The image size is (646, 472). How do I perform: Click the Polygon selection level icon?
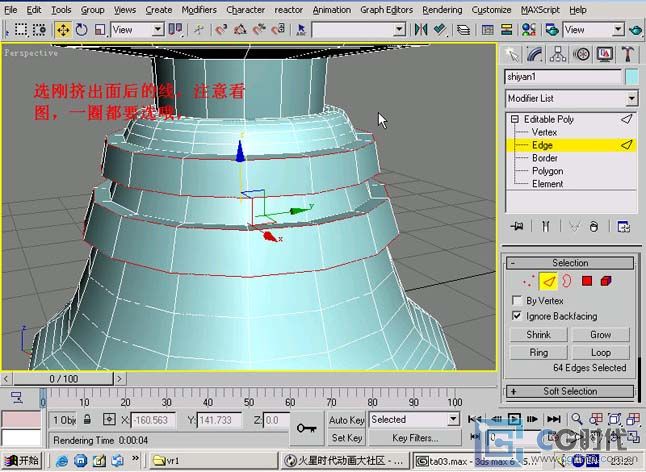click(587, 281)
